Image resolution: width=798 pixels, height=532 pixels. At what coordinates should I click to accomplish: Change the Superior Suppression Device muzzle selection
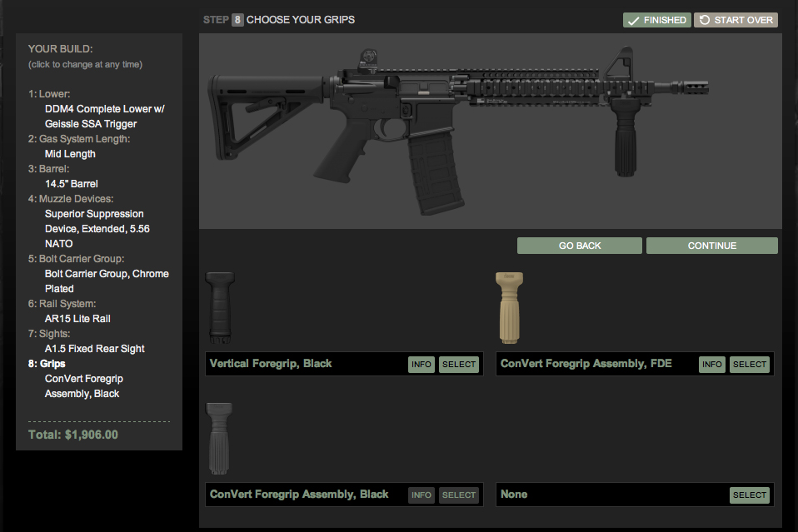[x=97, y=229]
